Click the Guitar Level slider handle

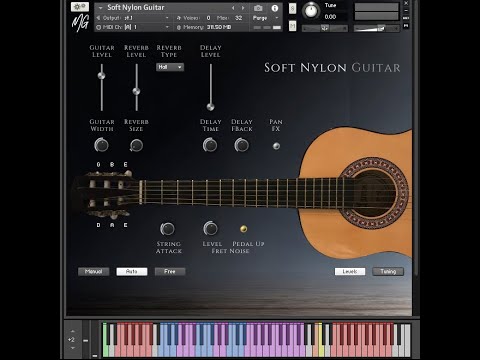tap(102, 75)
